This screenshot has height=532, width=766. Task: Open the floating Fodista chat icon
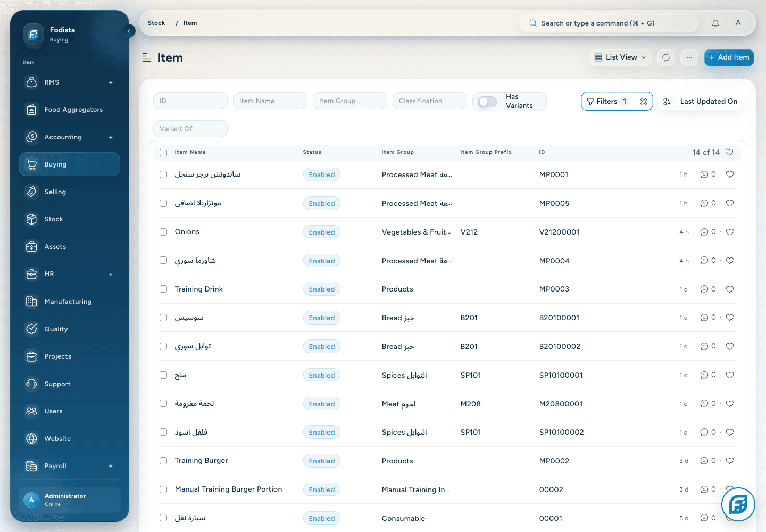738,504
